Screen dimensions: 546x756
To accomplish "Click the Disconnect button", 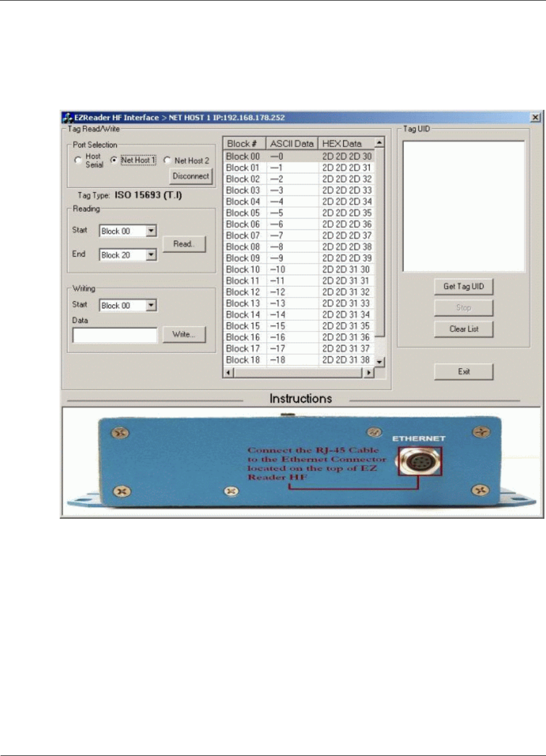I will (x=191, y=176).
